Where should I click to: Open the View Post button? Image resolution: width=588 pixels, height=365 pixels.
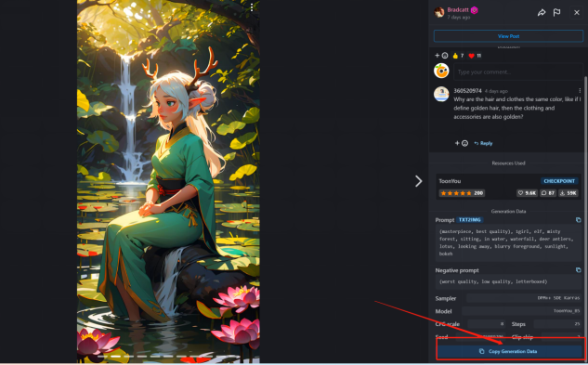[x=508, y=36]
